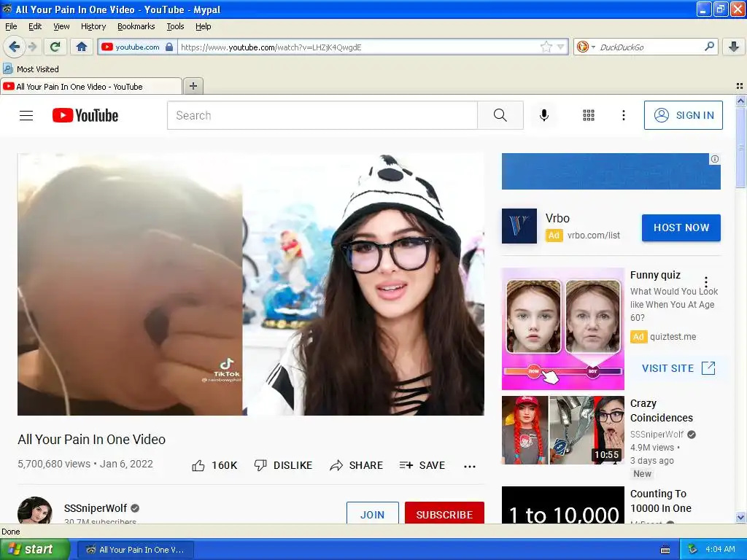747x560 pixels.
Task: Open a new tab with plus button
Action: tap(193, 86)
